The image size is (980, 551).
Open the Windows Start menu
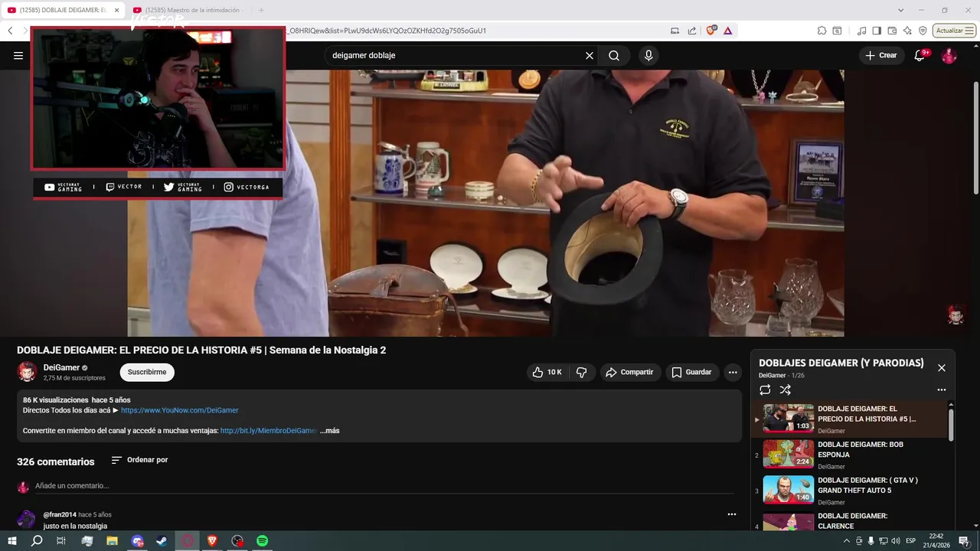11,541
